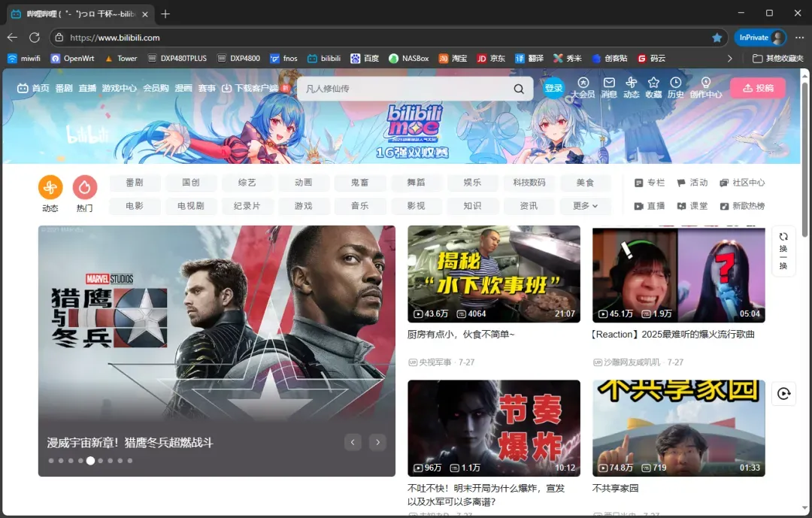Image resolution: width=812 pixels, height=518 pixels.
Task: Expand the bookmarks bar overflow chevron
Action: pos(729,59)
